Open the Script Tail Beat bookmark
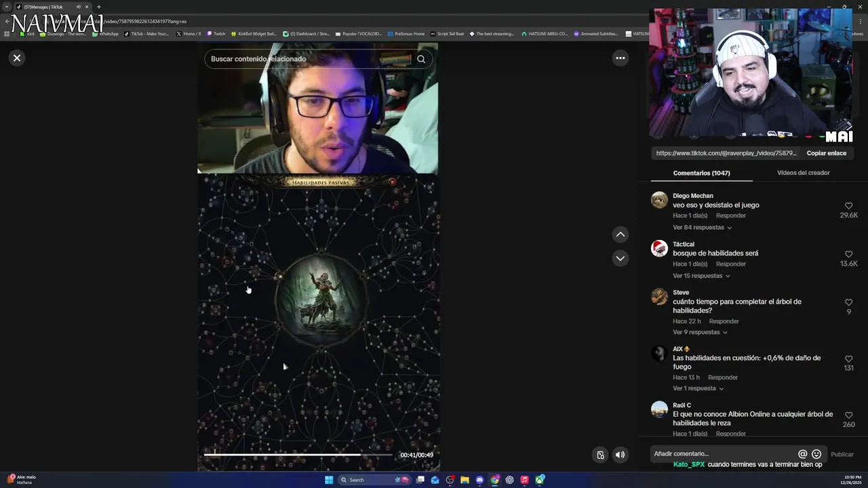The width and height of the screenshot is (868, 488). (448, 34)
